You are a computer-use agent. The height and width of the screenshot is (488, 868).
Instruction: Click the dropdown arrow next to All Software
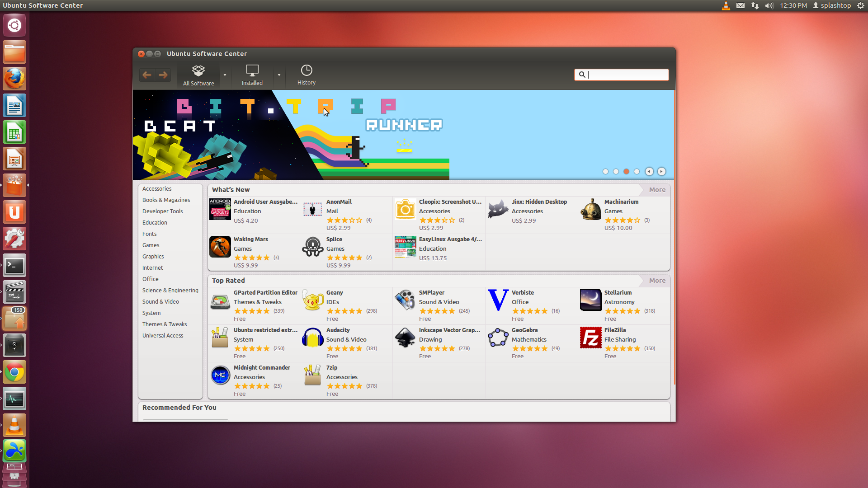coord(225,75)
